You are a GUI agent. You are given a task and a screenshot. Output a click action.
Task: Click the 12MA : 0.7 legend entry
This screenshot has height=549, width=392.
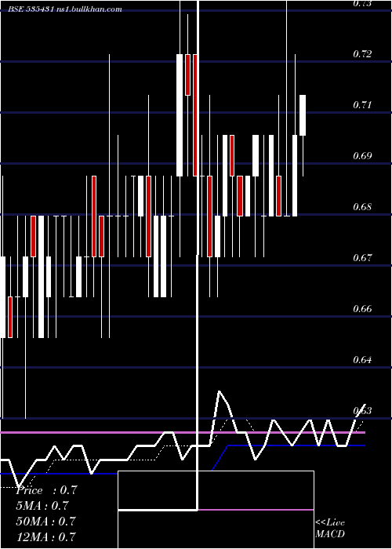[x=45, y=536]
